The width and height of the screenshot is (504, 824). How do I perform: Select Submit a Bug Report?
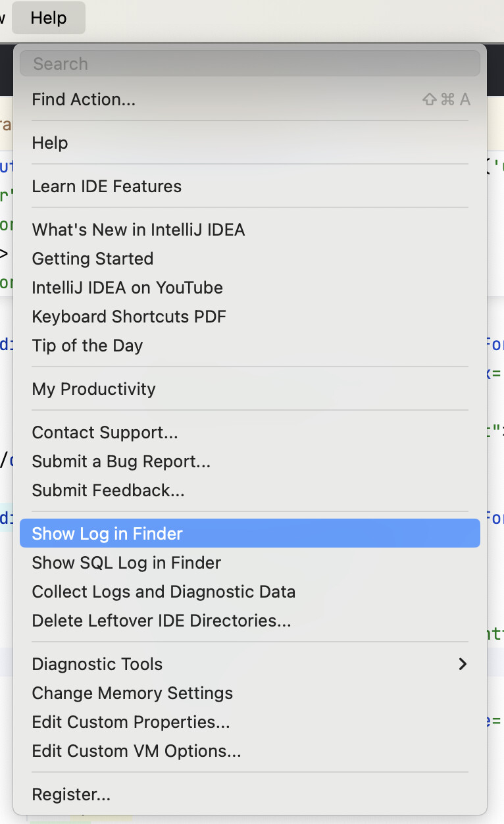pyautogui.click(x=121, y=461)
